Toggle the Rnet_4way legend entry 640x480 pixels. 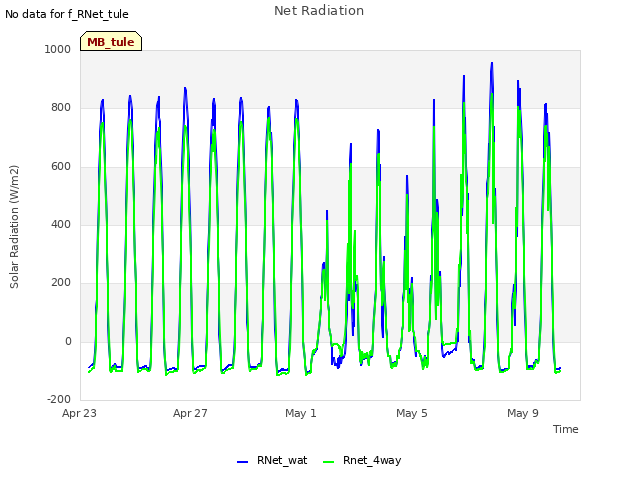pyautogui.click(x=362, y=460)
